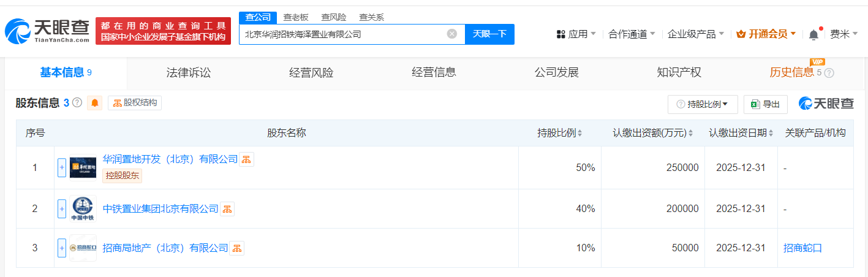Open equity structure icon next to 中铁置业集团
The height and width of the screenshot is (277, 868).
click(x=227, y=209)
